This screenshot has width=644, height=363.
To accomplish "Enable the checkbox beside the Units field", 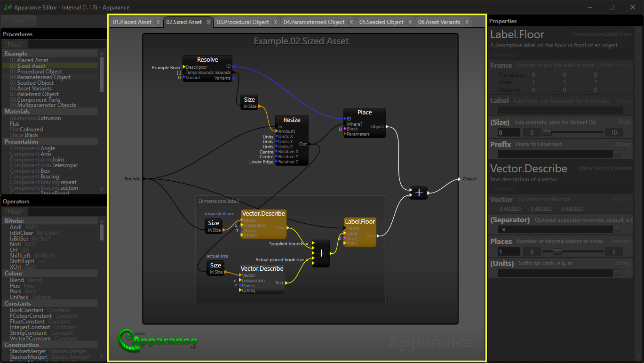I will click(617, 273).
